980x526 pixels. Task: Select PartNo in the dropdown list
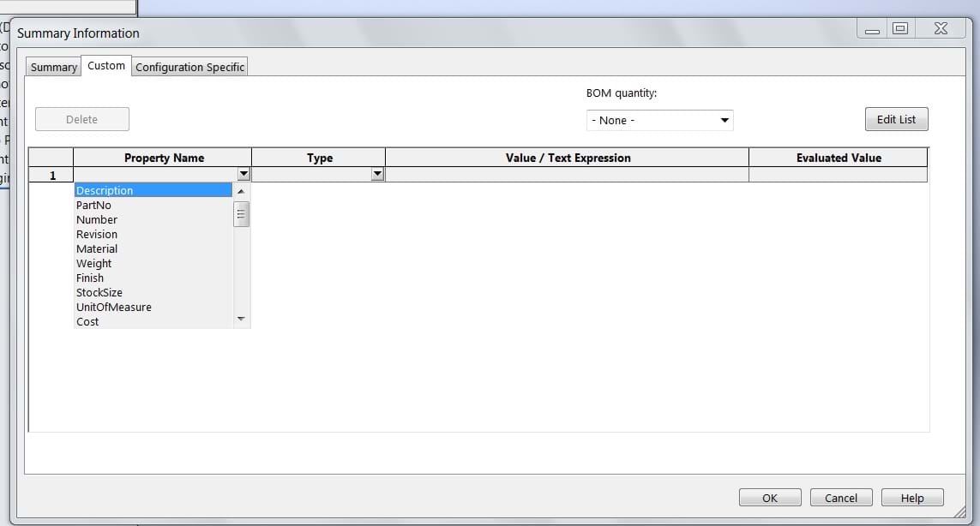(x=93, y=206)
